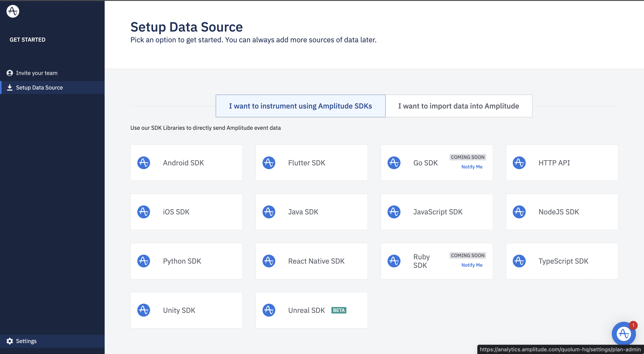Click the Settings gear icon
The image size is (644, 354).
9,341
